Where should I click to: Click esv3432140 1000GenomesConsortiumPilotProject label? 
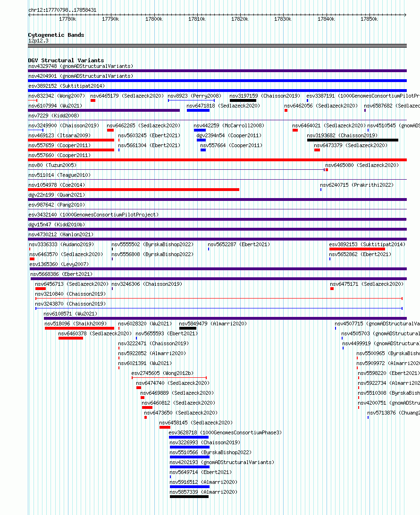(93, 214)
